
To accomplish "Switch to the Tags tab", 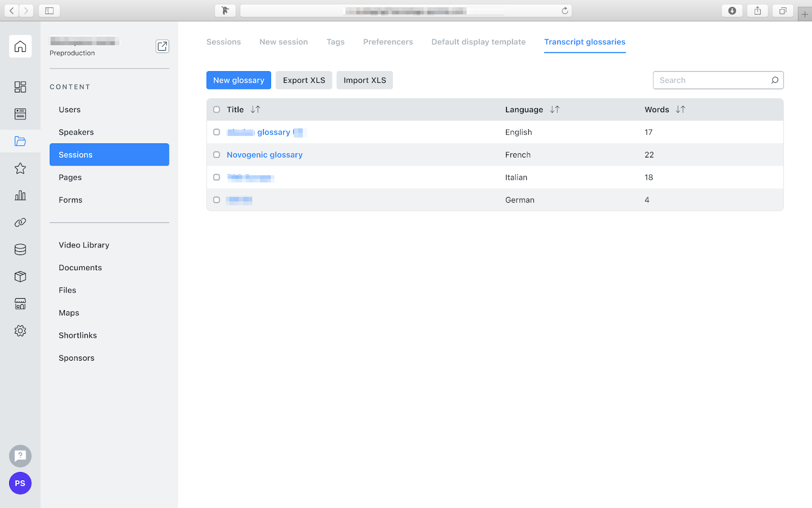I will click(x=335, y=42).
